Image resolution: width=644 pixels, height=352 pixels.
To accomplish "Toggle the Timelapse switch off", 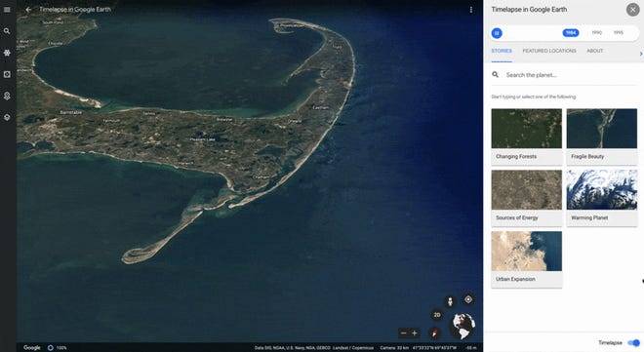I will click(x=633, y=342).
